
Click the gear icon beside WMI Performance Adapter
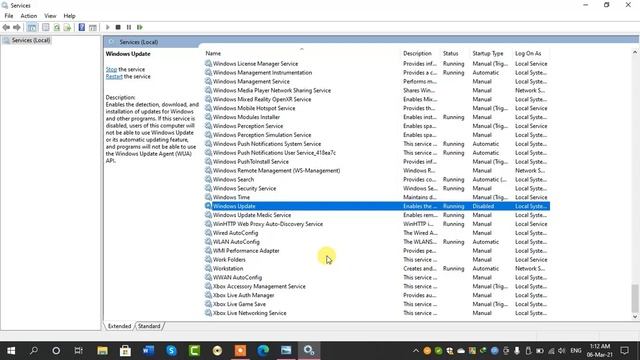(208, 251)
